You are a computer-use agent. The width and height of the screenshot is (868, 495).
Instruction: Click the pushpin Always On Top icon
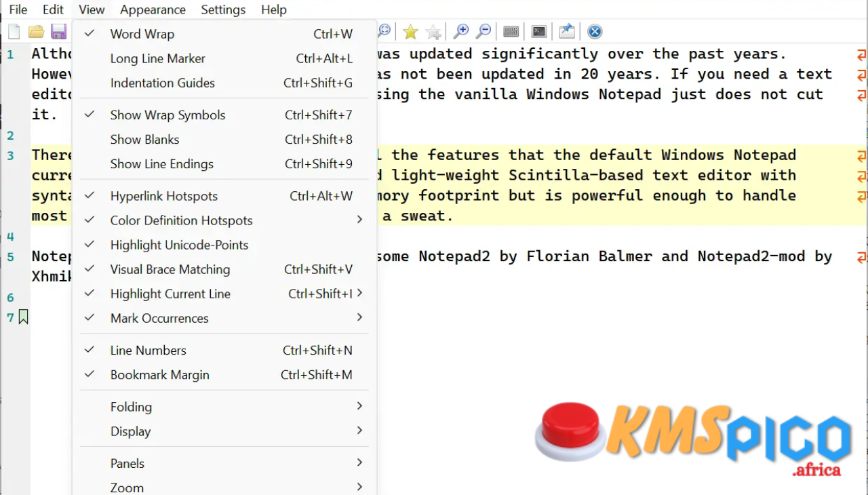point(567,31)
